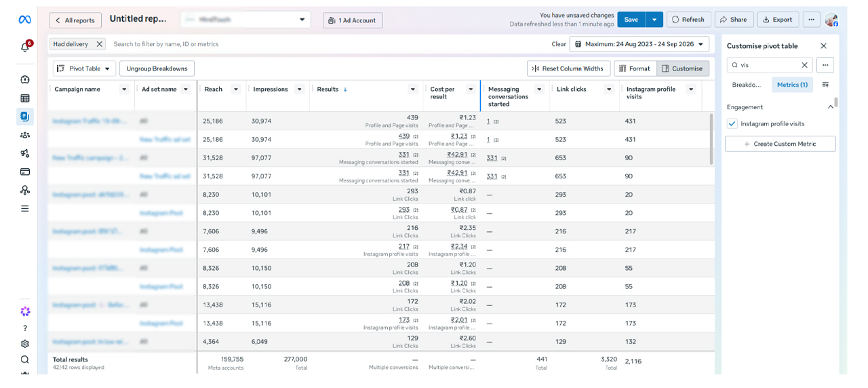The height and width of the screenshot is (388, 868).
Task: Click the Untitled report title
Action: [x=138, y=19]
